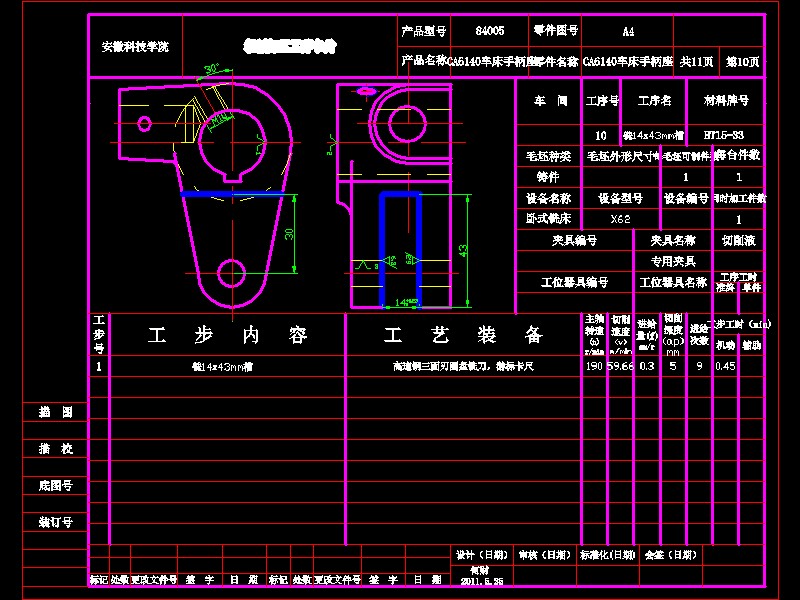The width and height of the screenshot is (800, 600).
Task: Select the 设备型号 label cell
Action: pos(620,198)
